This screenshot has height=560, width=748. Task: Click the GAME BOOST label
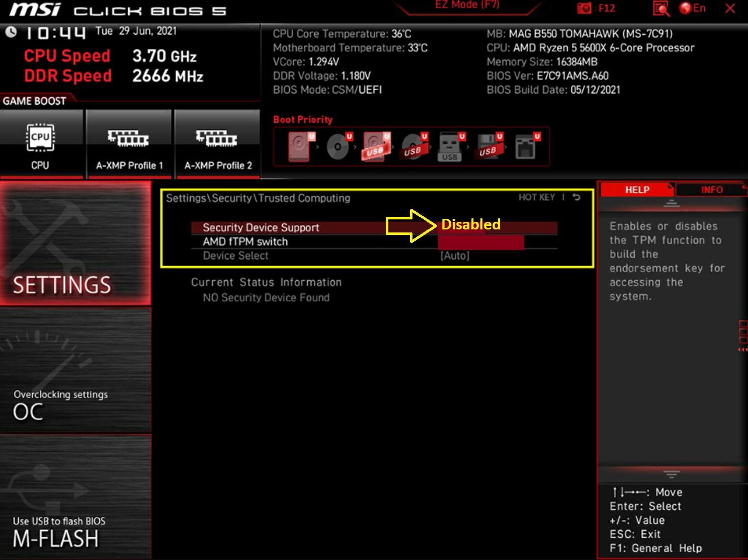pyautogui.click(x=34, y=101)
